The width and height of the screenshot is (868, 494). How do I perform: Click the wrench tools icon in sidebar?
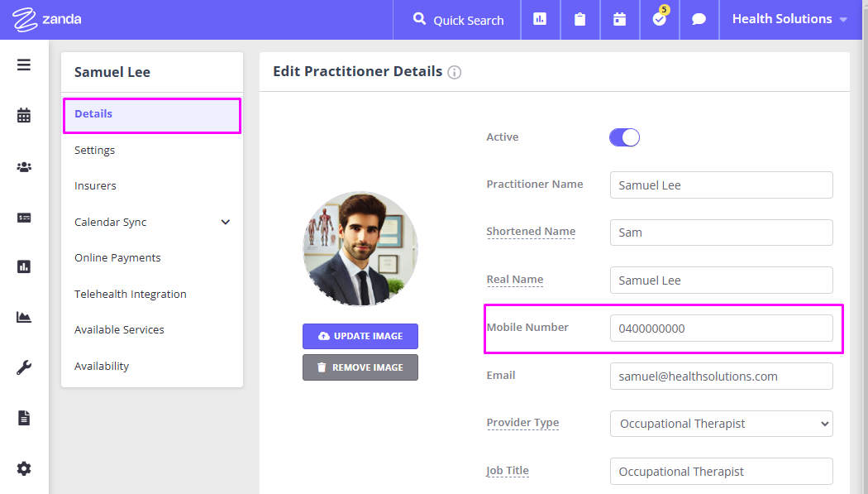click(x=24, y=368)
